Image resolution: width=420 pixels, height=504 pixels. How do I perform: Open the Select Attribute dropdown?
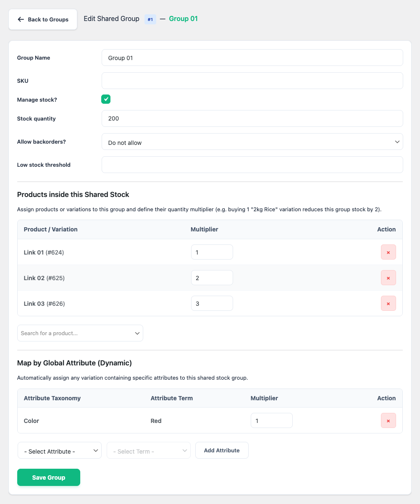tap(59, 451)
